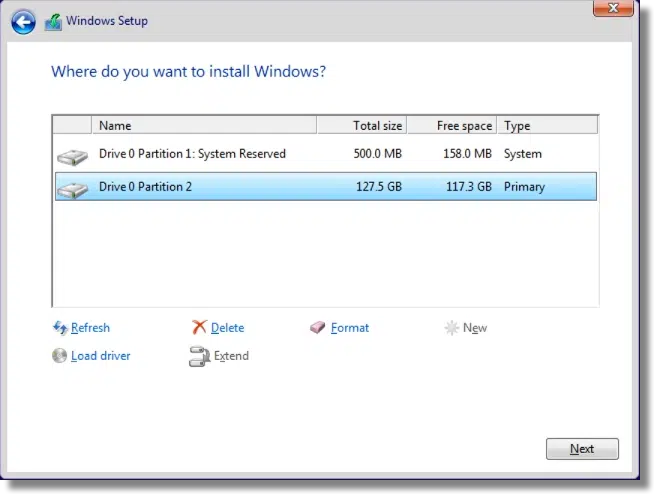The height and width of the screenshot is (494, 654).
Task: Go back with the blue arrow button
Action: (23, 22)
